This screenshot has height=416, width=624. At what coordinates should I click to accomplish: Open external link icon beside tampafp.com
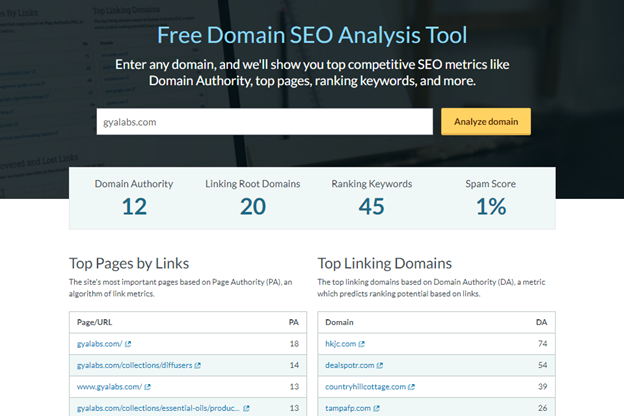(x=376, y=408)
